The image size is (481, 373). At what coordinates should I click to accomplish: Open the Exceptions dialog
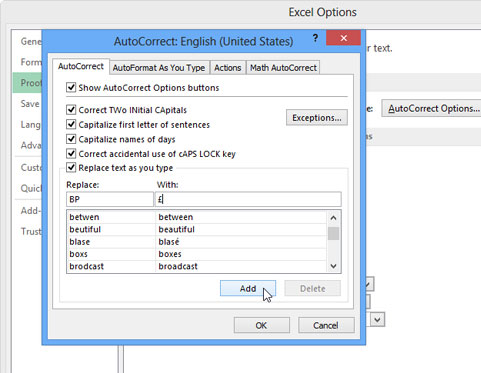[x=317, y=118]
